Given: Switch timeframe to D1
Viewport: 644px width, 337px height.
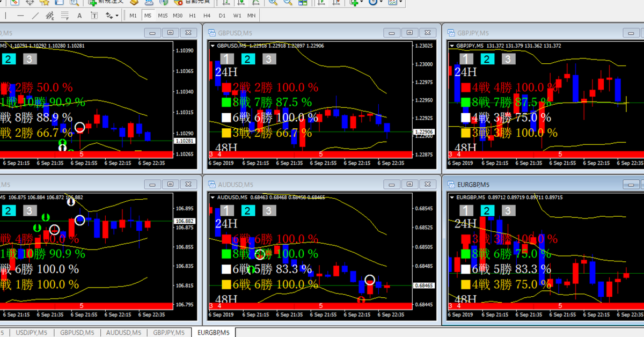Looking at the screenshot, I should [x=222, y=16].
